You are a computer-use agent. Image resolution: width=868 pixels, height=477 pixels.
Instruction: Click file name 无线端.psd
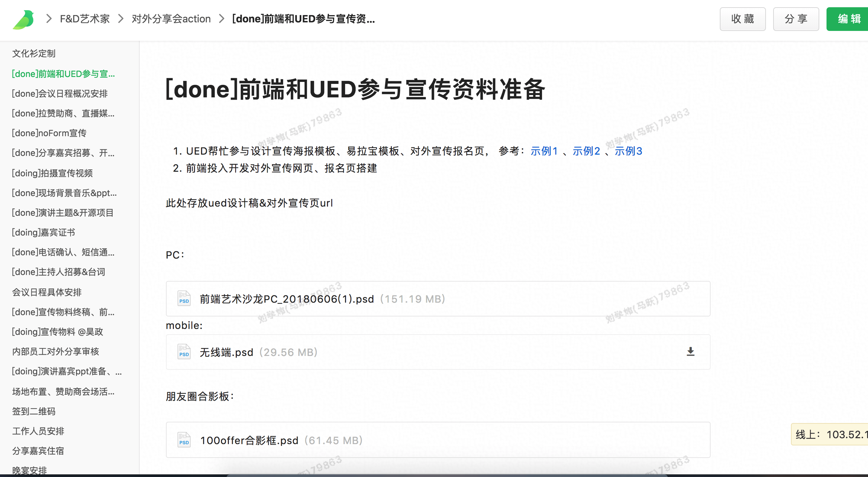pyautogui.click(x=227, y=352)
